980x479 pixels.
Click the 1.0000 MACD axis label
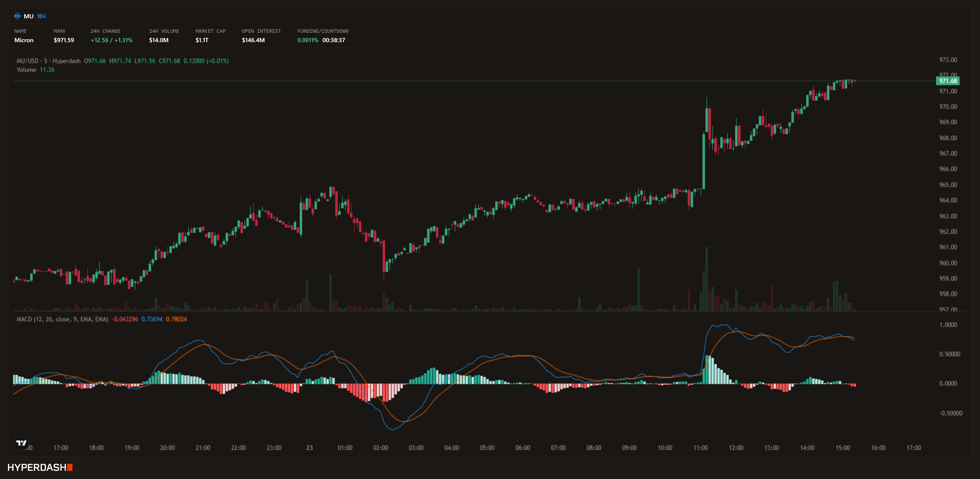(x=948, y=325)
